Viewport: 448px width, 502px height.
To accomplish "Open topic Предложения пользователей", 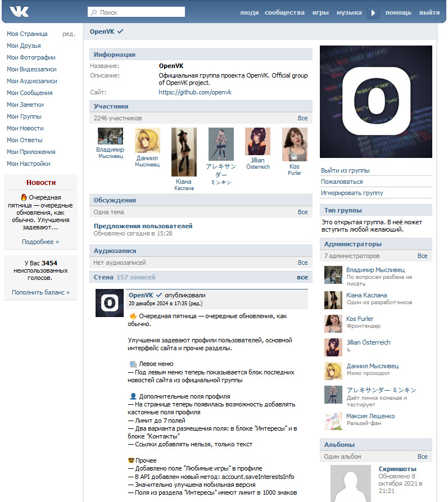I will (x=143, y=226).
